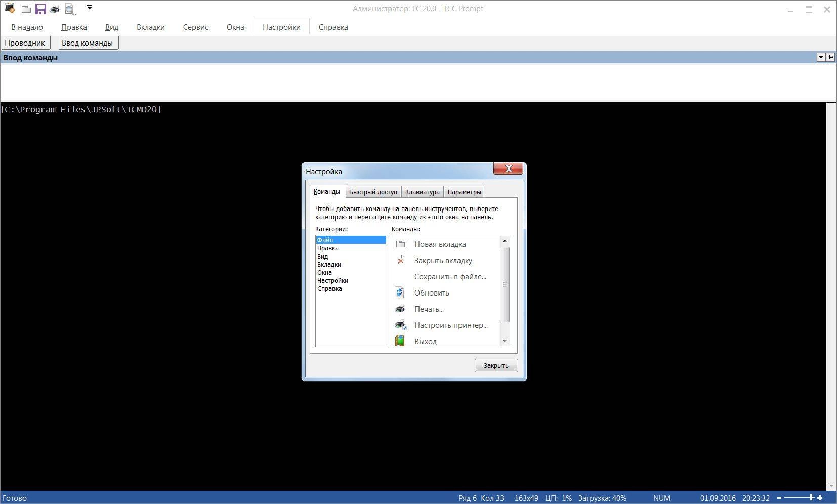Click the new tab folder icon in the quick access bar
837x504 pixels.
coord(26,9)
